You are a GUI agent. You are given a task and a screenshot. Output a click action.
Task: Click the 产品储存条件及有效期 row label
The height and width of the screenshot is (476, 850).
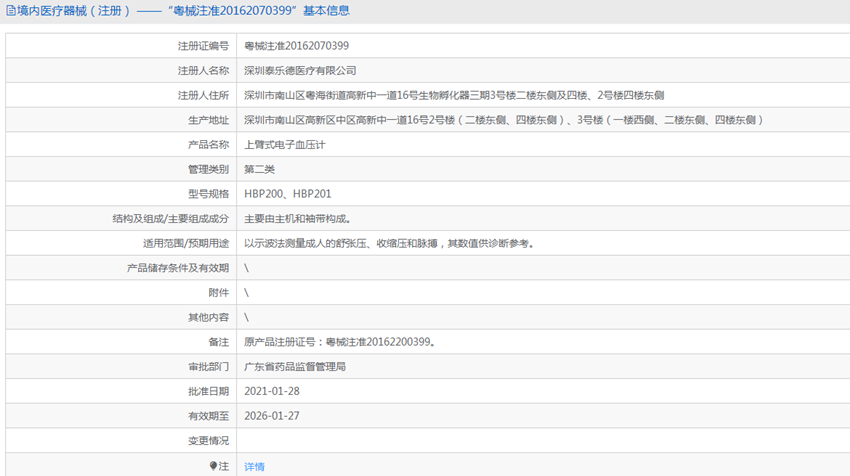pos(178,268)
